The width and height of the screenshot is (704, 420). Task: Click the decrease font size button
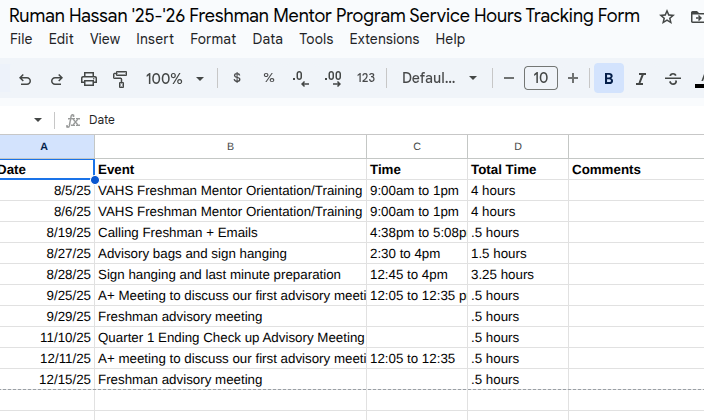pyautogui.click(x=509, y=79)
